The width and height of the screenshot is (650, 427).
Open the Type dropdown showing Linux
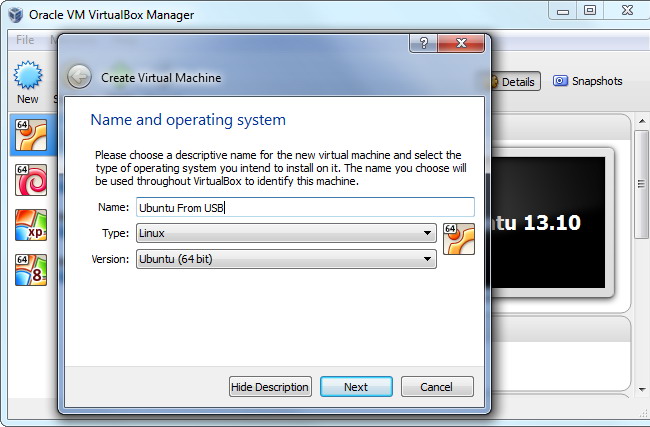click(x=286, y=233)
